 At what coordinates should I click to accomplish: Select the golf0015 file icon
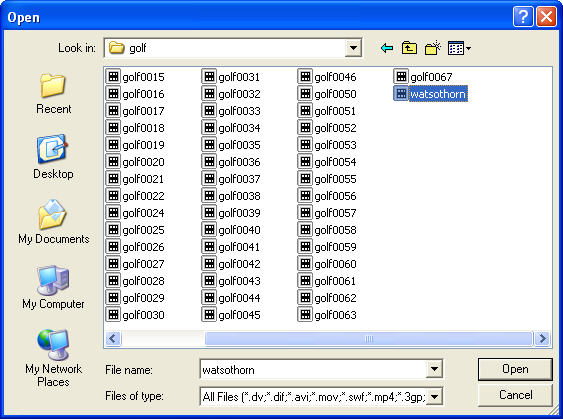click(x=113, y=76)
